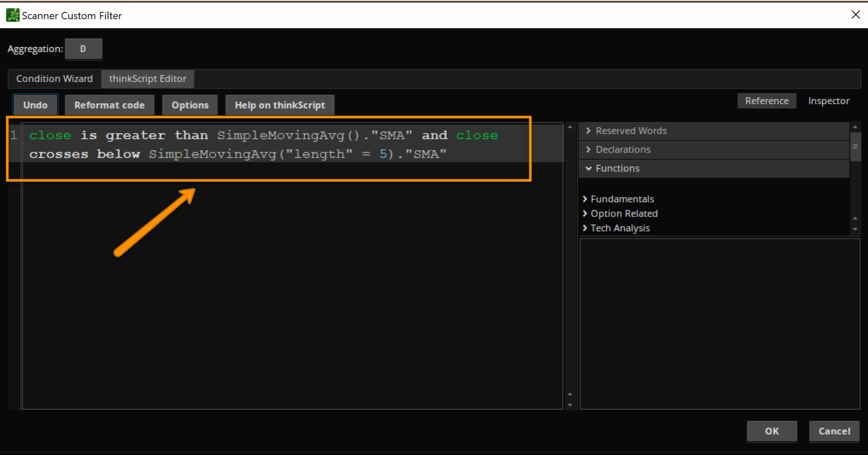Image resolution: width=868 pixels, height=455 pixels.
Task: Collapse the Functions section
Action: 714,168
